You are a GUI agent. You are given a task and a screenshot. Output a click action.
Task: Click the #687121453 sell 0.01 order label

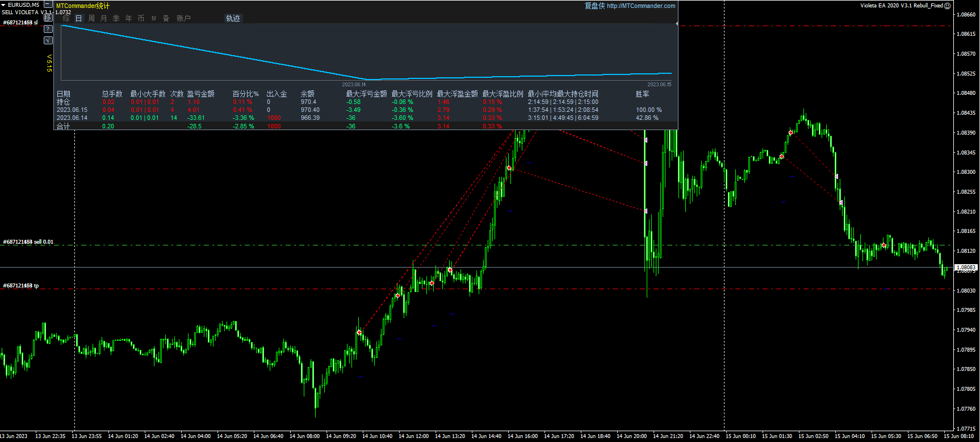(x=28, y=242)
